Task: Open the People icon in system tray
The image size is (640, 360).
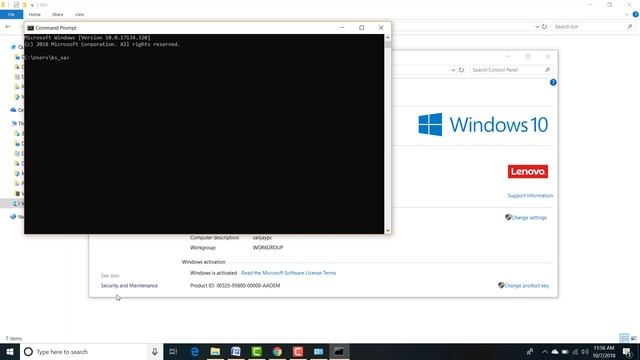Action: point(530,351)
